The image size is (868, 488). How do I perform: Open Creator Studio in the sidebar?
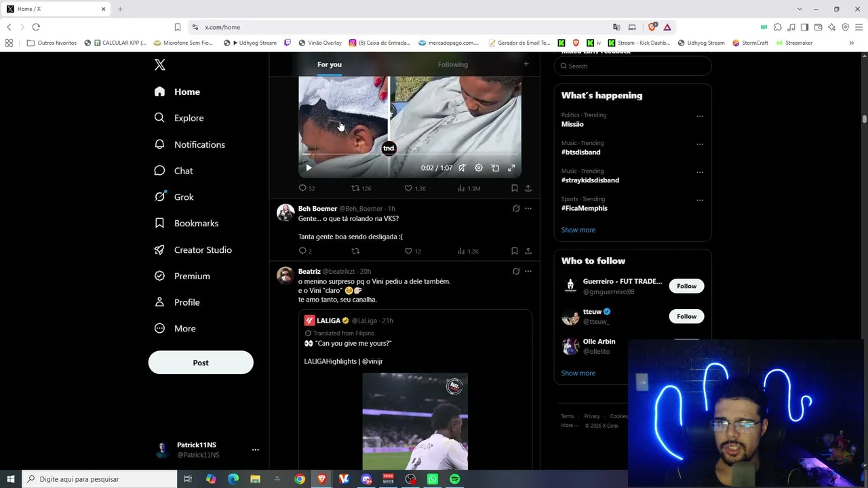193,249
